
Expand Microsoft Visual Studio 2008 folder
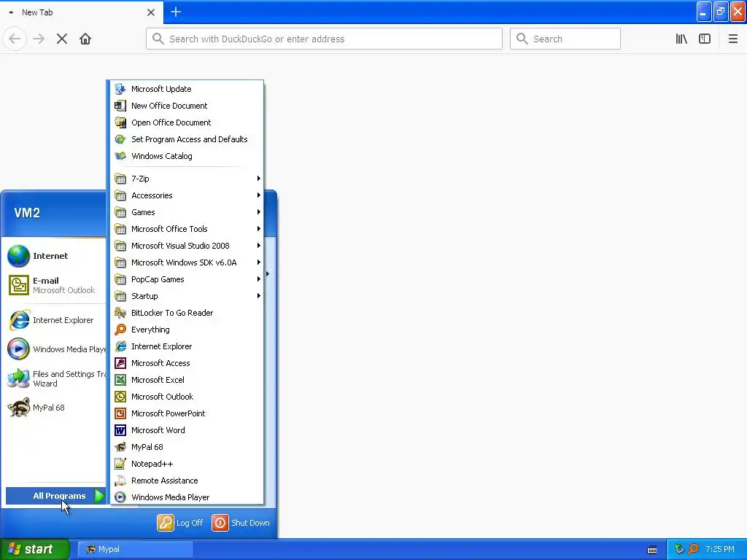point(187,246)
